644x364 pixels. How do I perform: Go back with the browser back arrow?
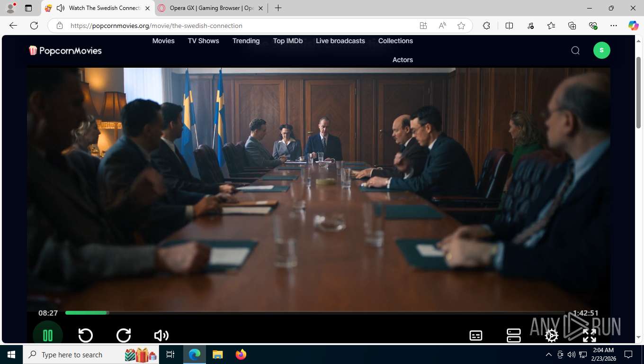pos(13,26)
